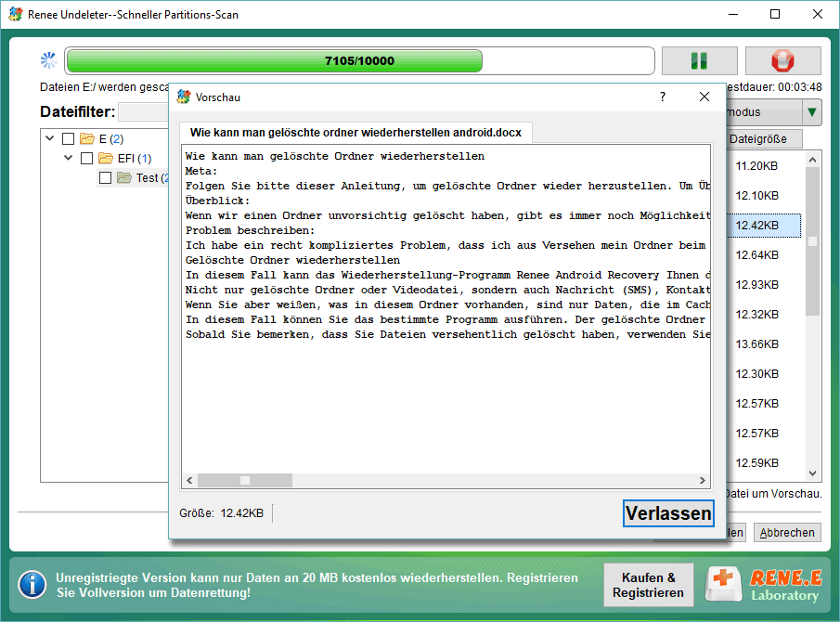Click the 'Meta:' line in the preview
The image size is (840, 622).
point(201,171)
